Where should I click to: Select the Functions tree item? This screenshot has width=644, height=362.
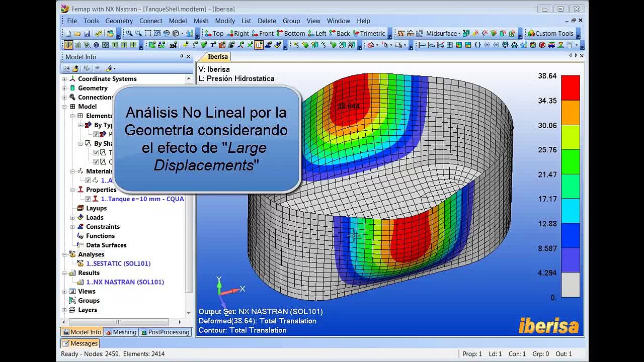(x=100, y=236)
